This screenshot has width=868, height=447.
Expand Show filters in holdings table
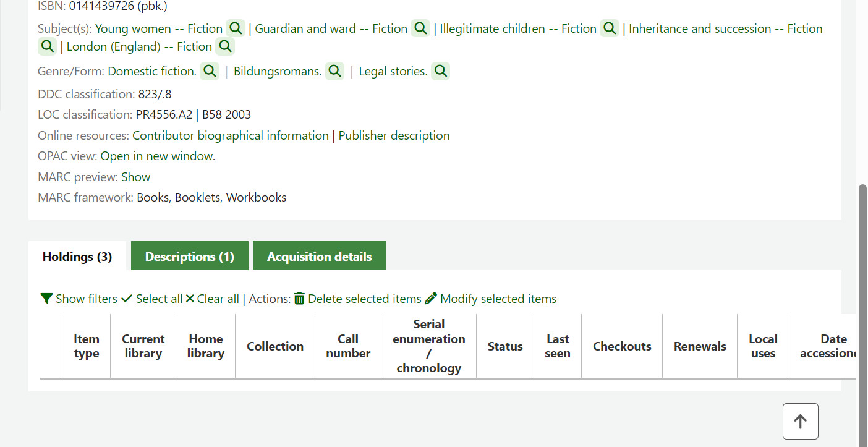(79, 299)
